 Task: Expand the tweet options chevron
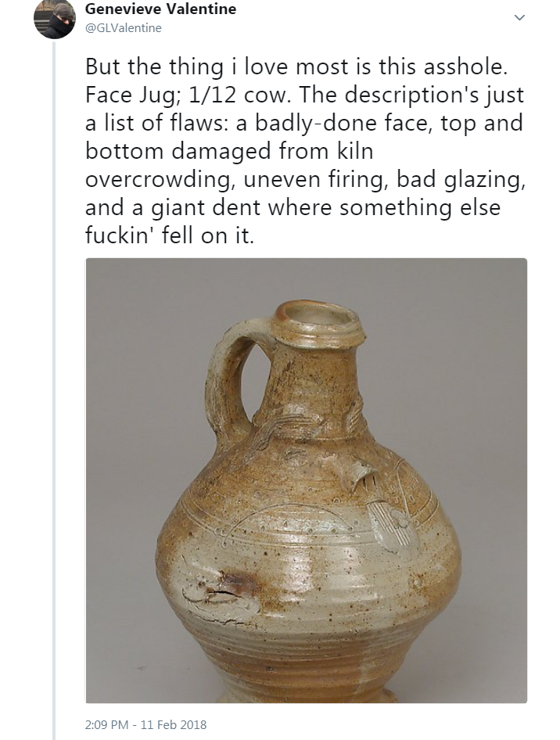(x=519, y=17)
